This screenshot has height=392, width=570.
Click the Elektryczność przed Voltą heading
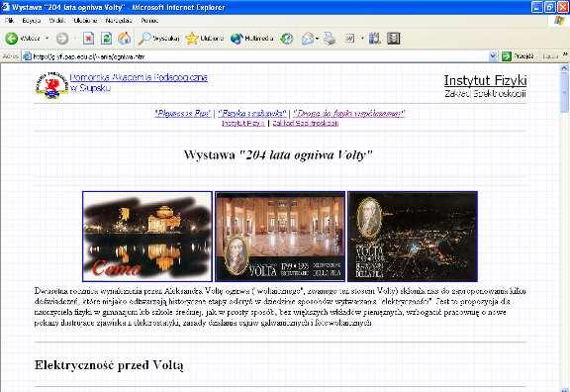(109, 365)
